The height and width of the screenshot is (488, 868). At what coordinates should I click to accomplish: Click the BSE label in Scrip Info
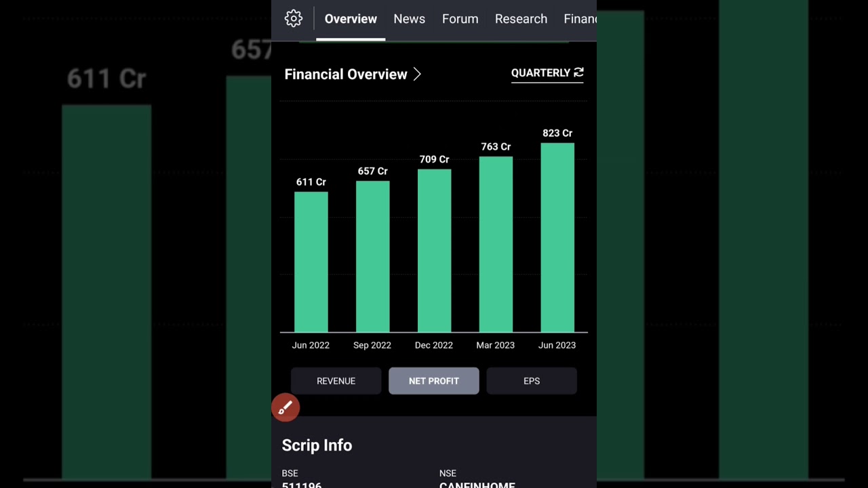click(x=290, y=473)
